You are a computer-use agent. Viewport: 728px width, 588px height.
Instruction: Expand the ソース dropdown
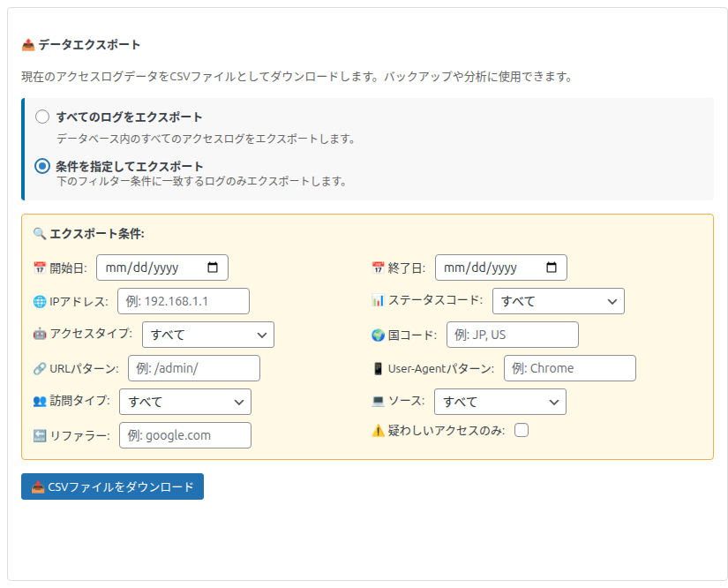[500, 402]
